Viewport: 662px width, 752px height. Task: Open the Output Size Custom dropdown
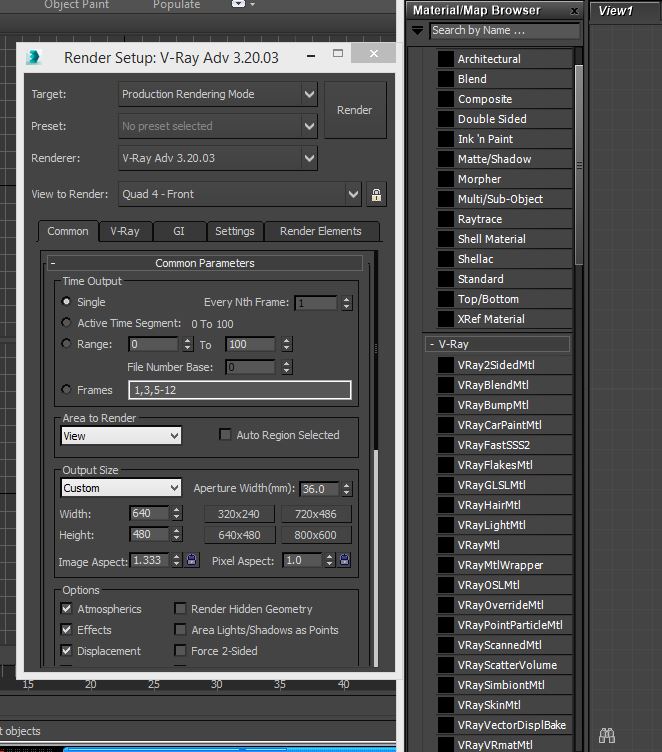point(121,488)
